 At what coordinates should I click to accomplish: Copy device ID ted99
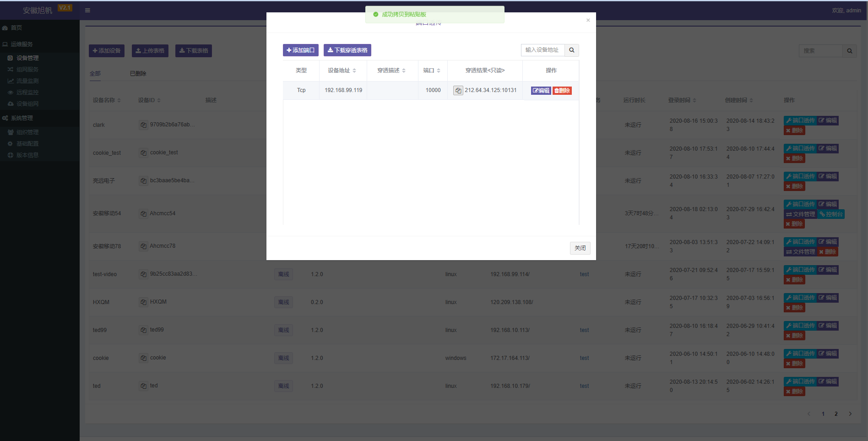point(143,330)
